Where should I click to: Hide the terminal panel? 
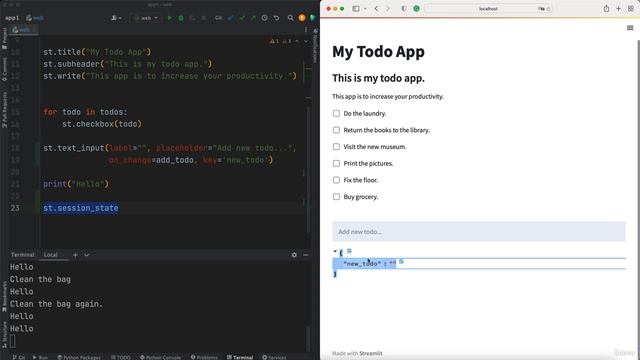[x=306, y=255]
